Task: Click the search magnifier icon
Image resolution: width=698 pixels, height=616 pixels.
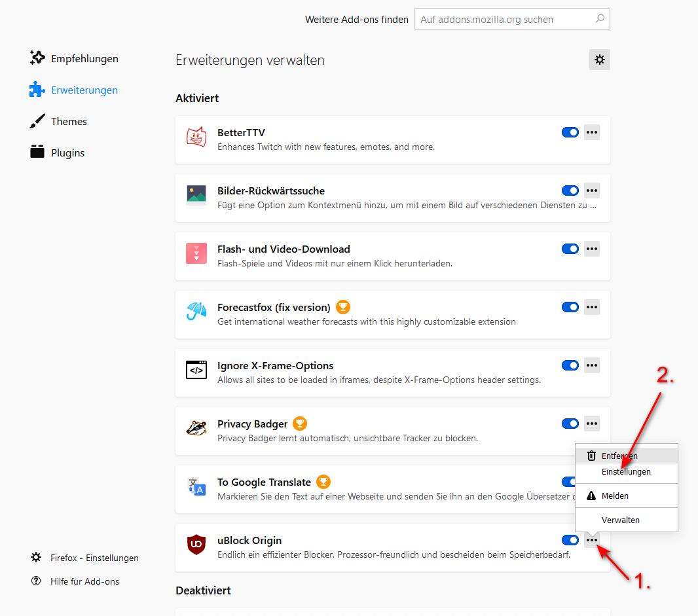Action: 600,19
